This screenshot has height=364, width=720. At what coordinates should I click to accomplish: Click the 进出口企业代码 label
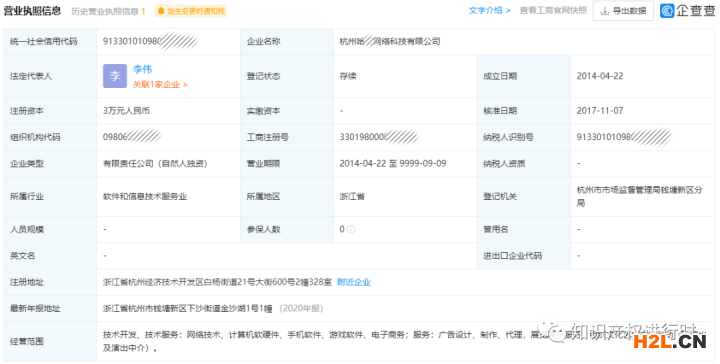[x=512, y=256]
